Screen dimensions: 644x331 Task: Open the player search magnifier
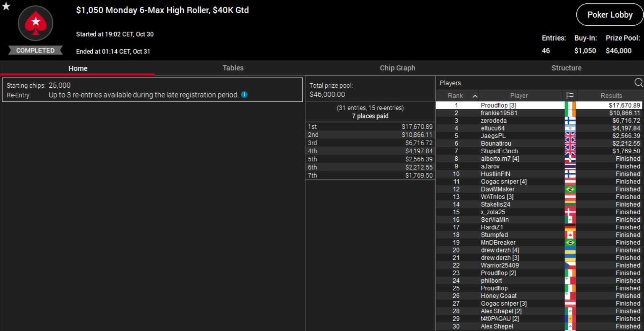click(x=638, y=83)
